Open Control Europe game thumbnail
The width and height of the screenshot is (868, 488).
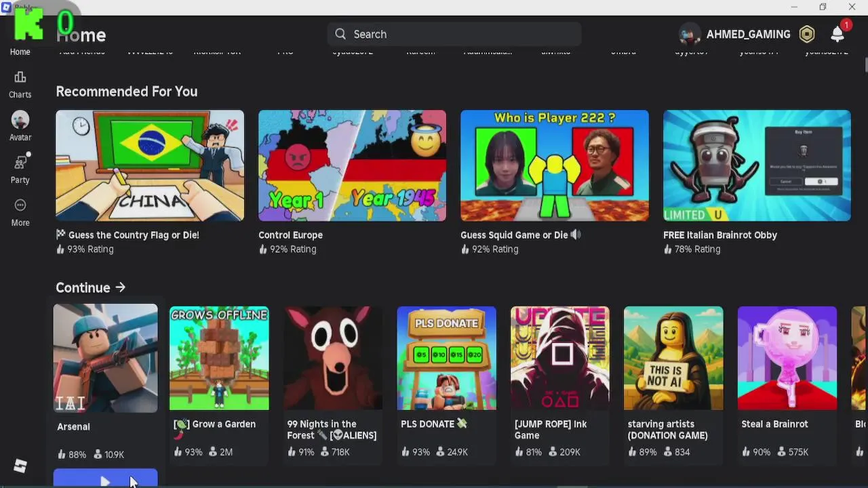(352, 165)
